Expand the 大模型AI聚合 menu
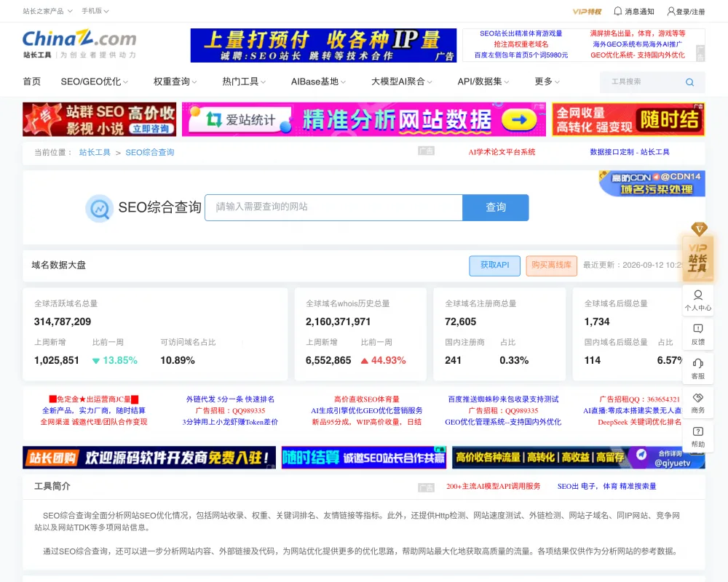The height and width of the screenshot is (582, 728). (402, 81)
